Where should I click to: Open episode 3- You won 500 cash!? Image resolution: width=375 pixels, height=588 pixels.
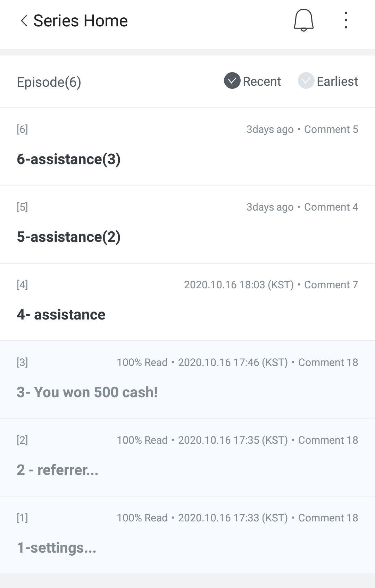tap(87, 392)
